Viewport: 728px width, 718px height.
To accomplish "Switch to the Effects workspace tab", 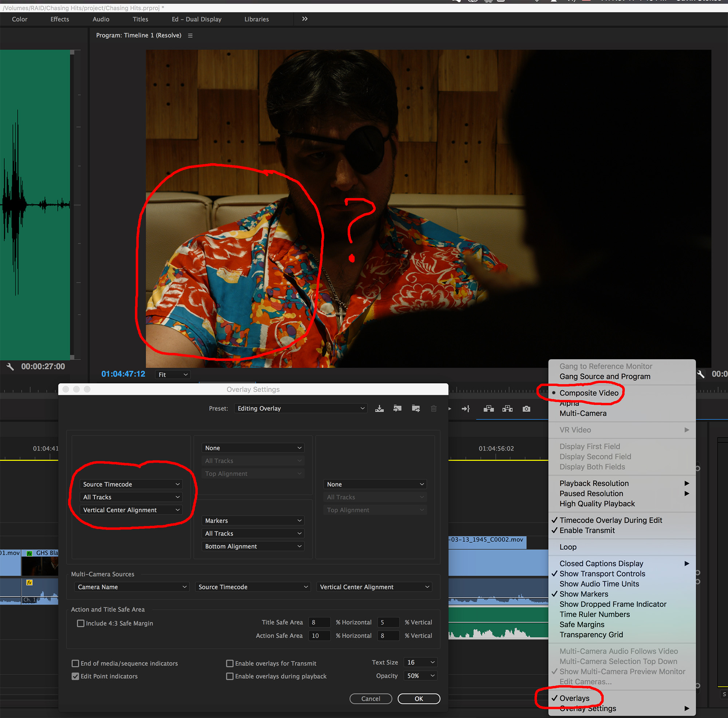I will (x=60, y=19).
